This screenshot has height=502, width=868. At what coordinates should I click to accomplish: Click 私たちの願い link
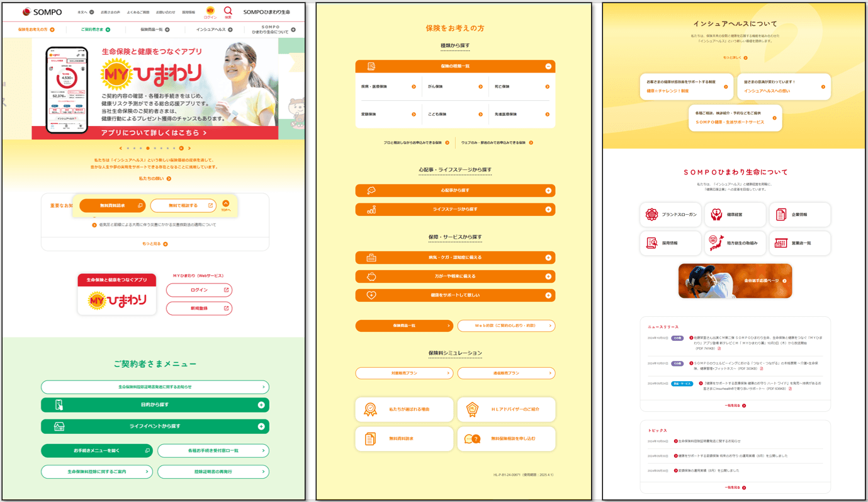(x=155, y=179)
